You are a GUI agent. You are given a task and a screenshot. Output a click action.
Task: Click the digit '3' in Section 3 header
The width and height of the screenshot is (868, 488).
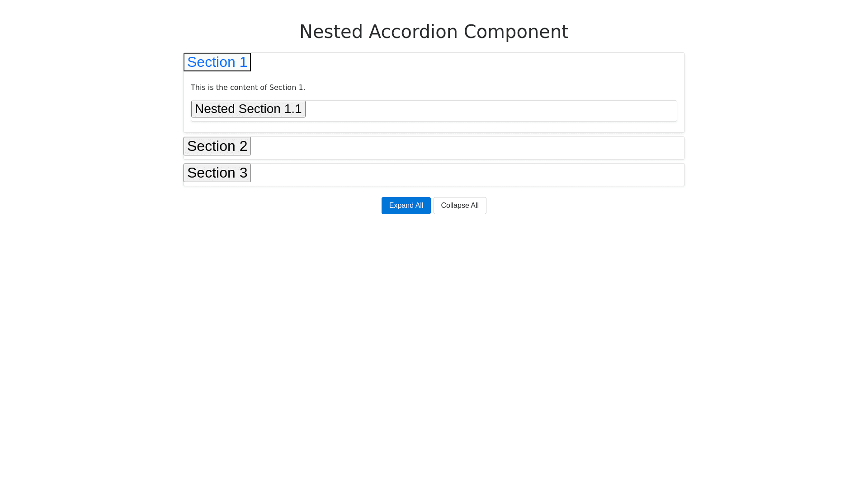tap(242, 173)
